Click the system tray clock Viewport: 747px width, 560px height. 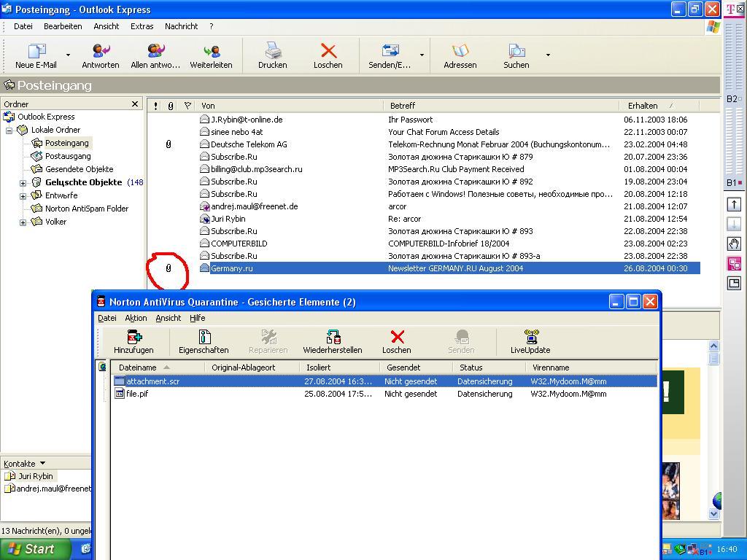click(x=727, y=550)
